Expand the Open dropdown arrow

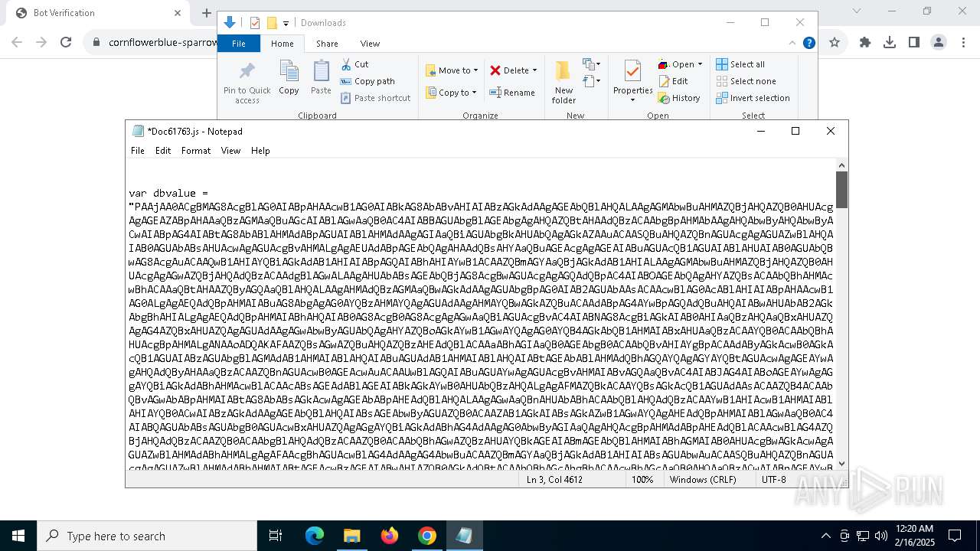(x=700, y=64)
